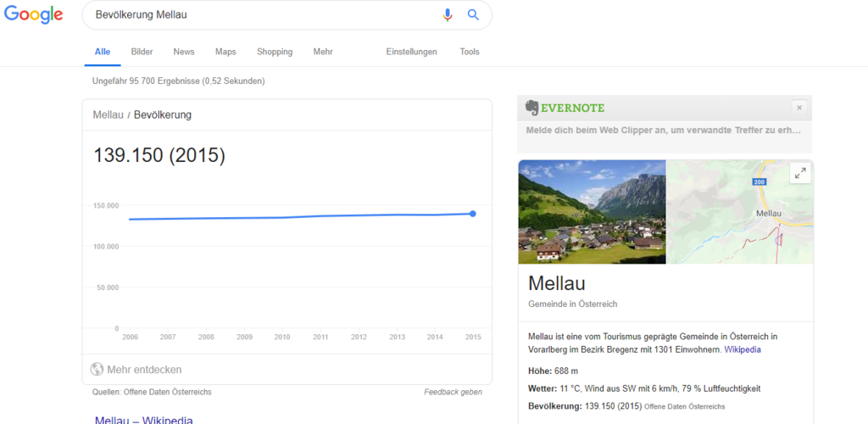Close the Evernote Web Clipper banner
This screenshot has height=424, width=868.
[x=799, y=108]
